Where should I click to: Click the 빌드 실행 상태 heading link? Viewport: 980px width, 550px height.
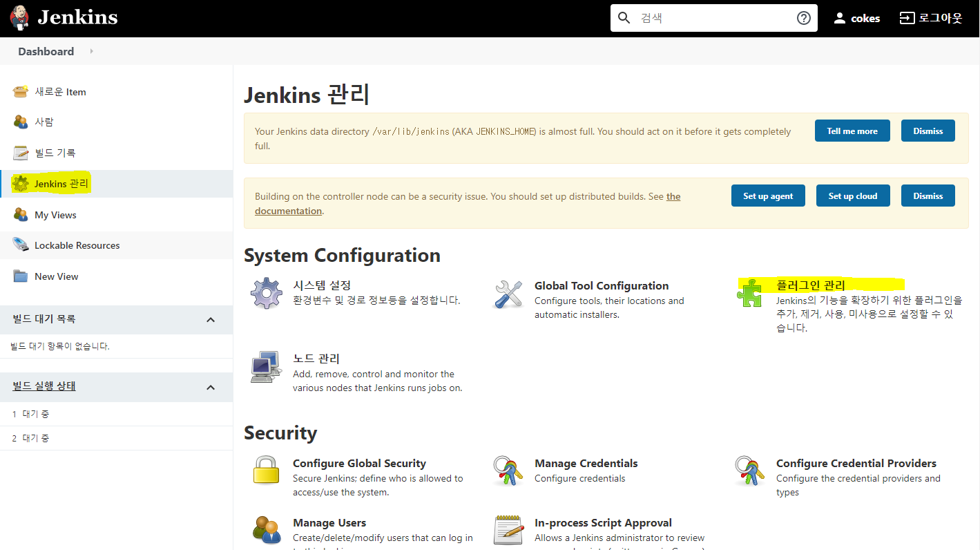44,386
